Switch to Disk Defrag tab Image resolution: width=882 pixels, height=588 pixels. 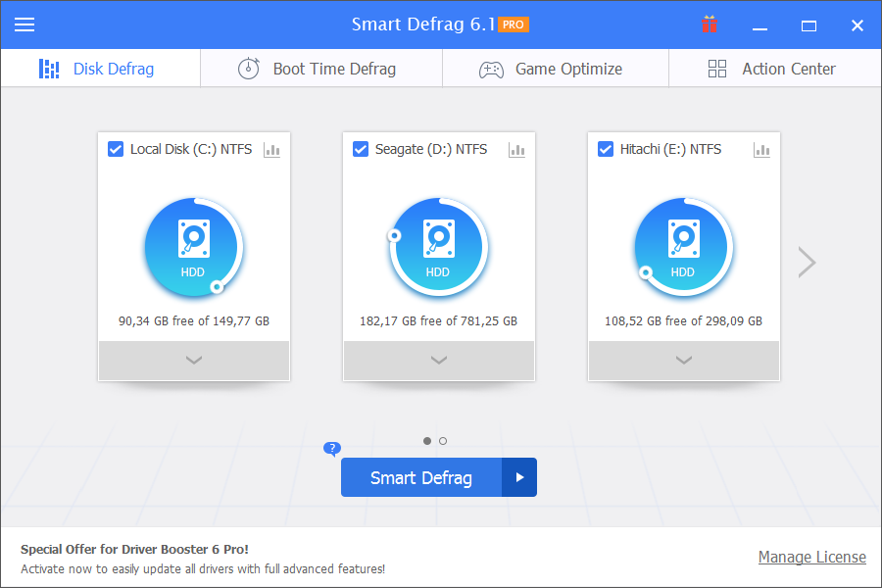pyautogui.click(x=100, y=69)
